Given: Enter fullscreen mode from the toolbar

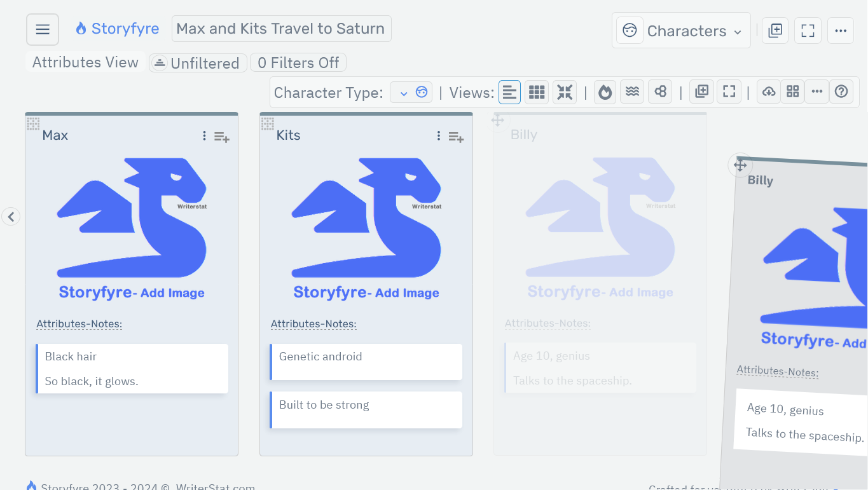Looking at the screenshot, I should coord(728,92).
